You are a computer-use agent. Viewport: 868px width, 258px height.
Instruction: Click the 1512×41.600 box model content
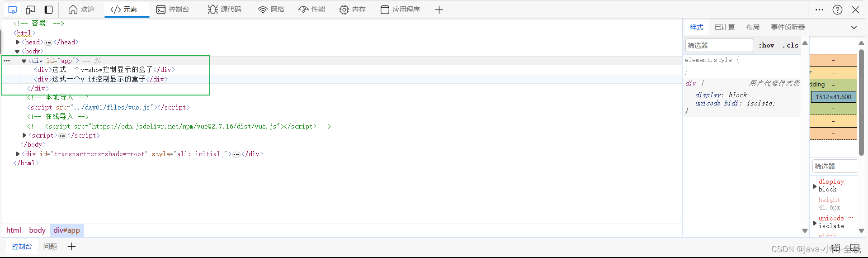[834, 97]
